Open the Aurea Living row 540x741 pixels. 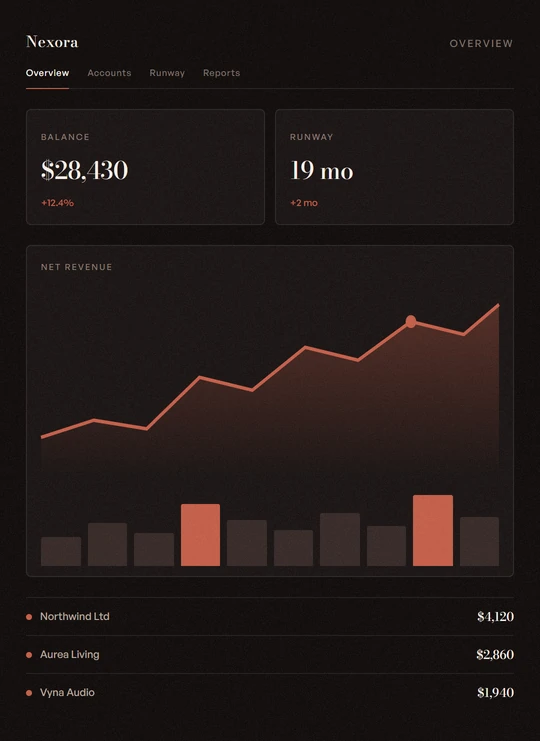click(270, 655)
